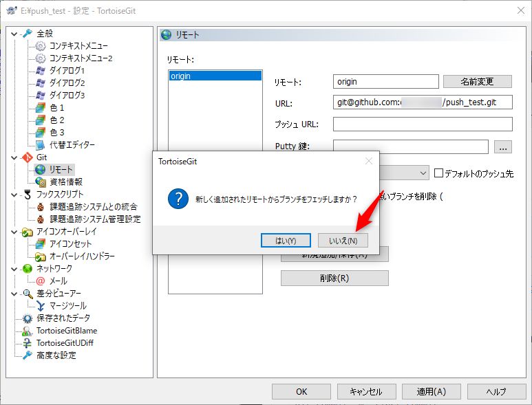Viewport: 532px width, 405px height.
Task: Open the 高度な設定 page
Action: pyautogui.click(x=56, y=355)
